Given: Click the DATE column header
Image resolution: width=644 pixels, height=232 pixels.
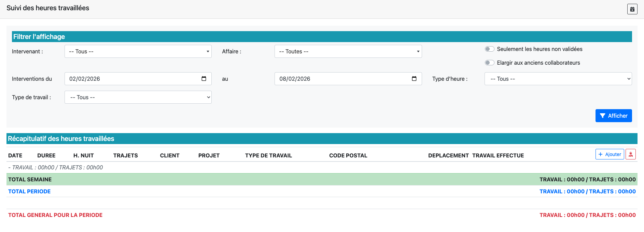Looking at the screenshot, I should (x=15, y=155).
